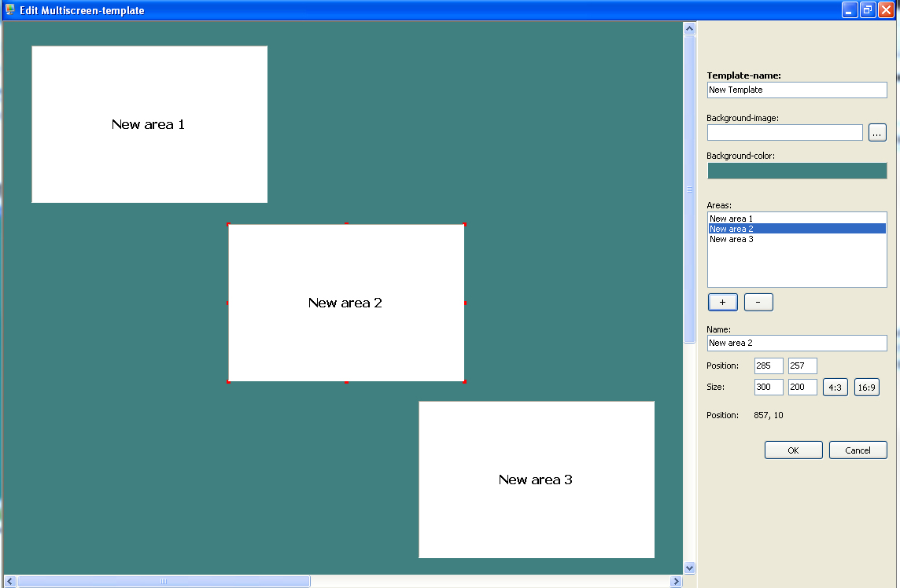Confirm the template with OK
This screenshot has width=900, height=588.
[793, 450]
